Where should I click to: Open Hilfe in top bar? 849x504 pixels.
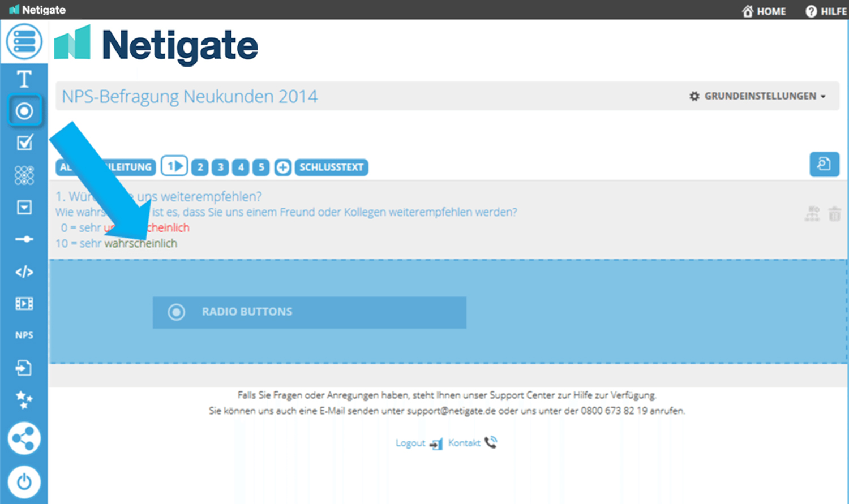pyautogui.click(x=826, y=11)
